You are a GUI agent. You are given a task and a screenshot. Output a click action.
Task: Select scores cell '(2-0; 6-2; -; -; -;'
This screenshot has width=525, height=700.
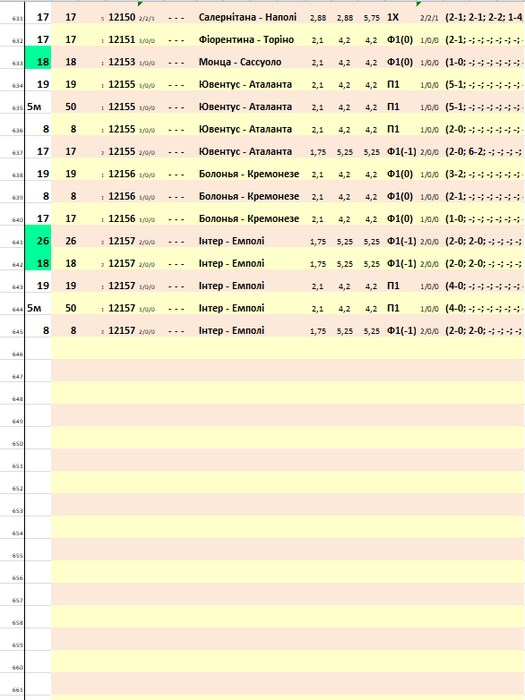(x=484, y=151)
